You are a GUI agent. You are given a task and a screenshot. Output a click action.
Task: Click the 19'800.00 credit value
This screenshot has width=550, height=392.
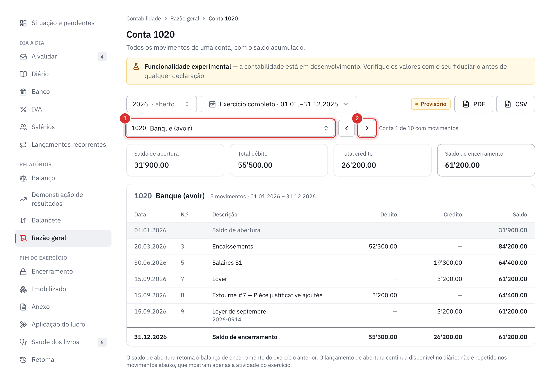click(448, 263)
